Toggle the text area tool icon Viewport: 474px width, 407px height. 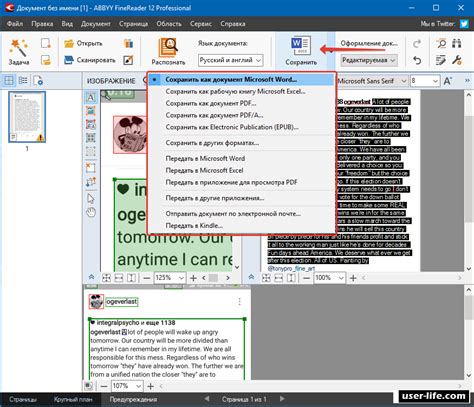point(91,97)
